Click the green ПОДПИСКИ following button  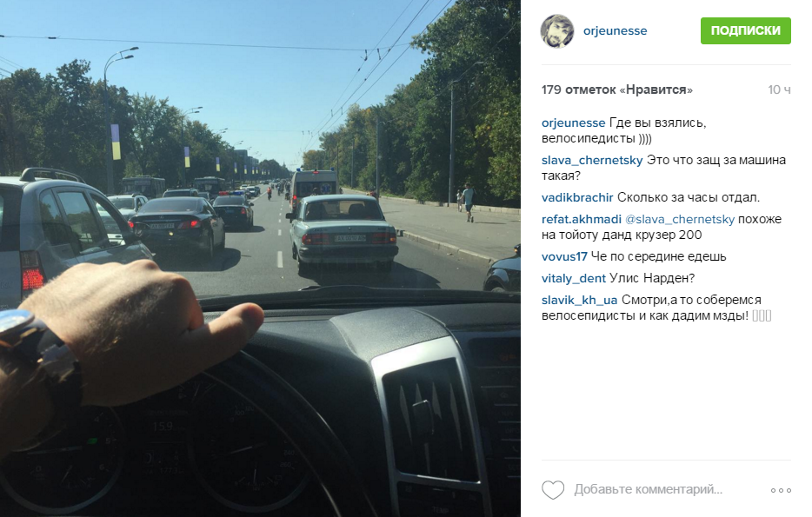click(x=745, y=30)
